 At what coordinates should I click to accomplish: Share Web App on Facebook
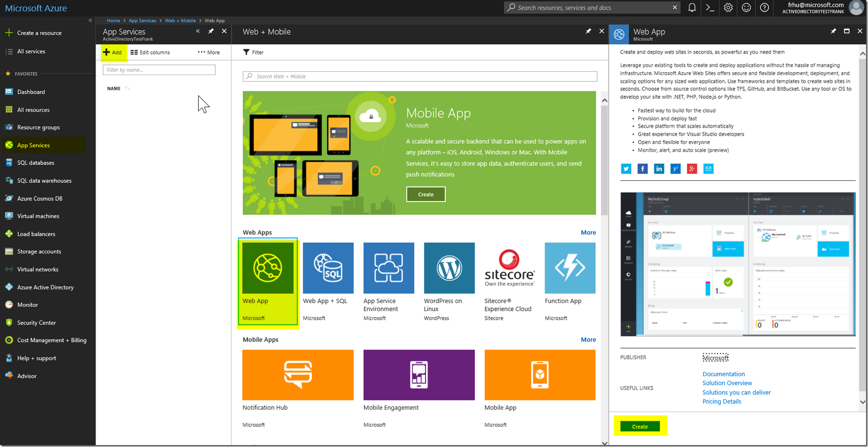tap(643, 169)
